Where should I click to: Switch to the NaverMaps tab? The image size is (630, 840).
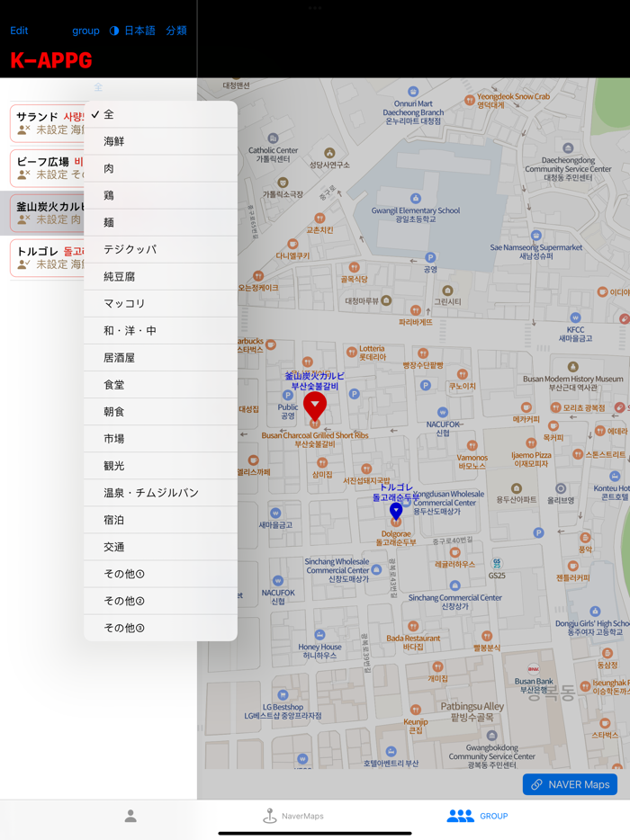pyautogui.click(x=293, y=816)
